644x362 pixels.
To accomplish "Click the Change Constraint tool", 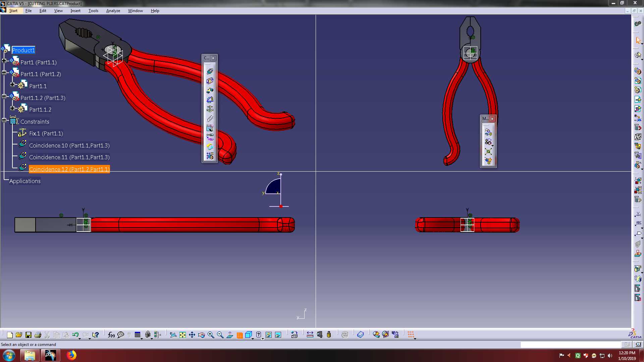I will [210, 146].
